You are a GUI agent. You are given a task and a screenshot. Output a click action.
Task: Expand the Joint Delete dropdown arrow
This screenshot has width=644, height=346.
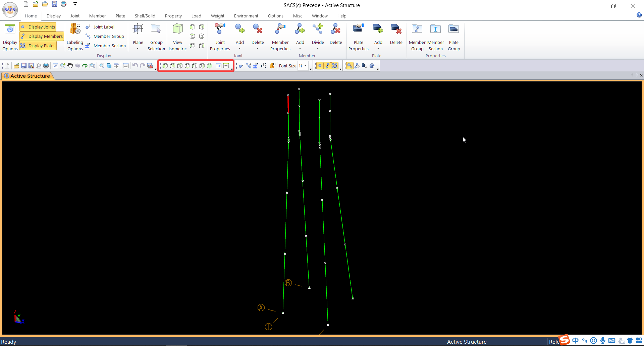click(x=257, y=49)
